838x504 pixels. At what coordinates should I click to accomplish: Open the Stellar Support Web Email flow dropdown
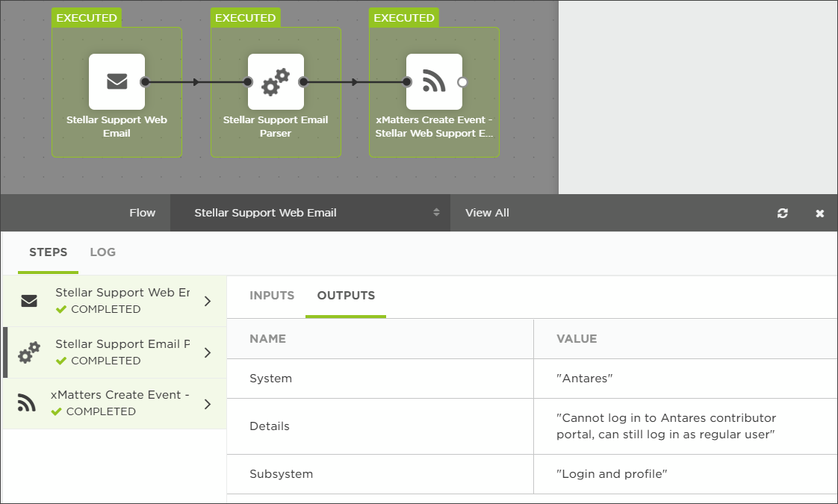click(x=310, y=213)
